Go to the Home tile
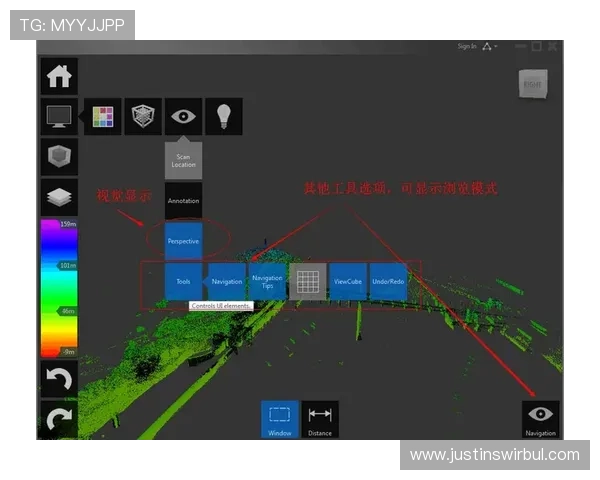The height and width of the screenshot is (480, 600). (59, 76)
